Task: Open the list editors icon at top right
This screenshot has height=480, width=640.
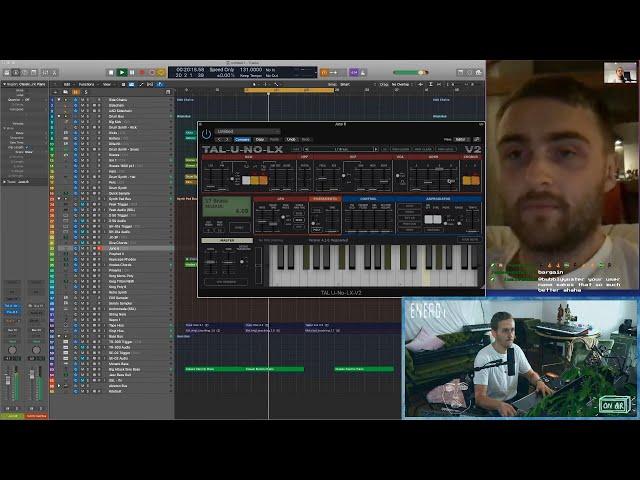Action: [x=460, y=72]
